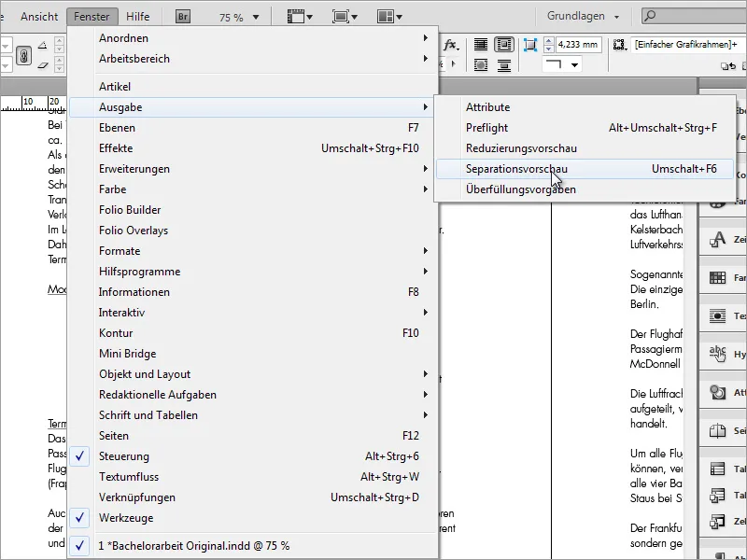Open the Textumfluss panel icon in the dock

[x=717, y=315]
